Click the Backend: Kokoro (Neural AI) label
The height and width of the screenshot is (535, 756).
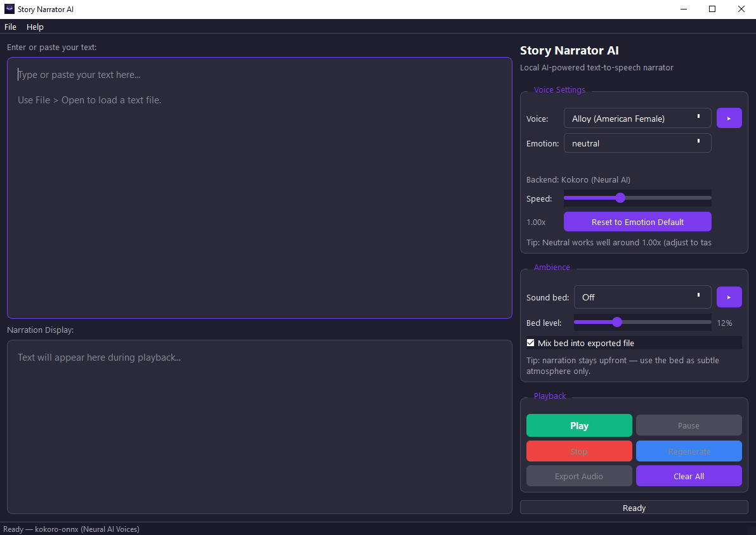578,180
